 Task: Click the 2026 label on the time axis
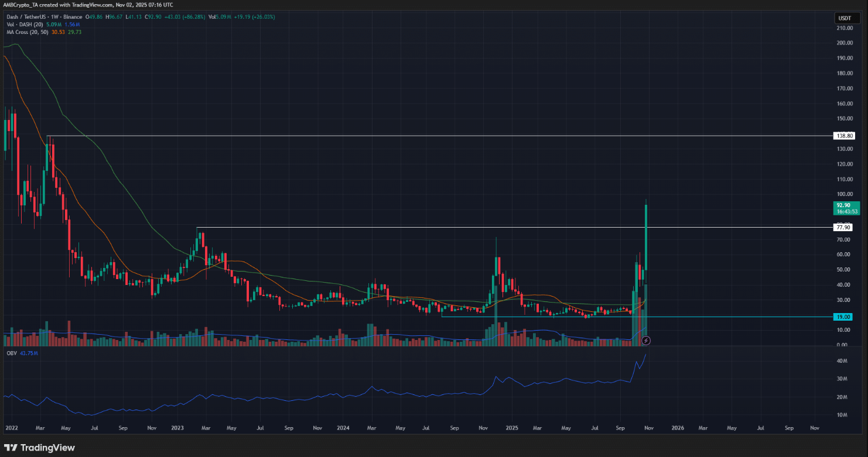(676, 428)
